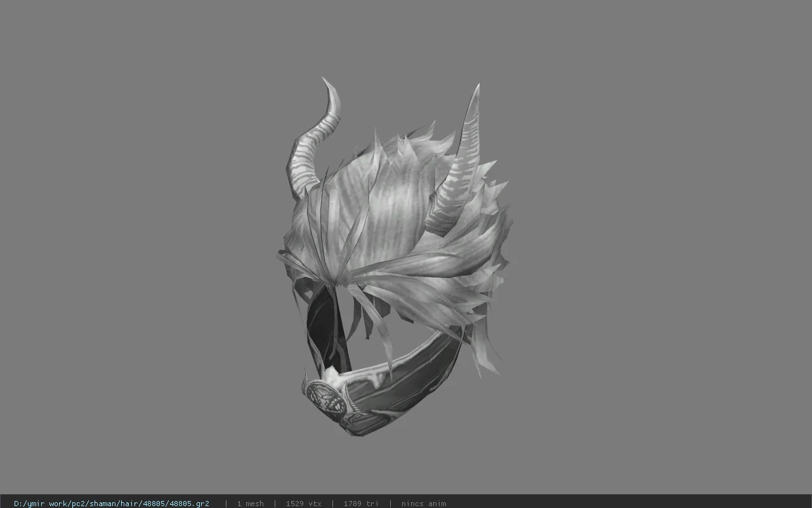Image resolution: width=812 pixels, height=508 pixels.
Task: Select the horned hair helmet model in viewport
Action: (x=395, y=257)
